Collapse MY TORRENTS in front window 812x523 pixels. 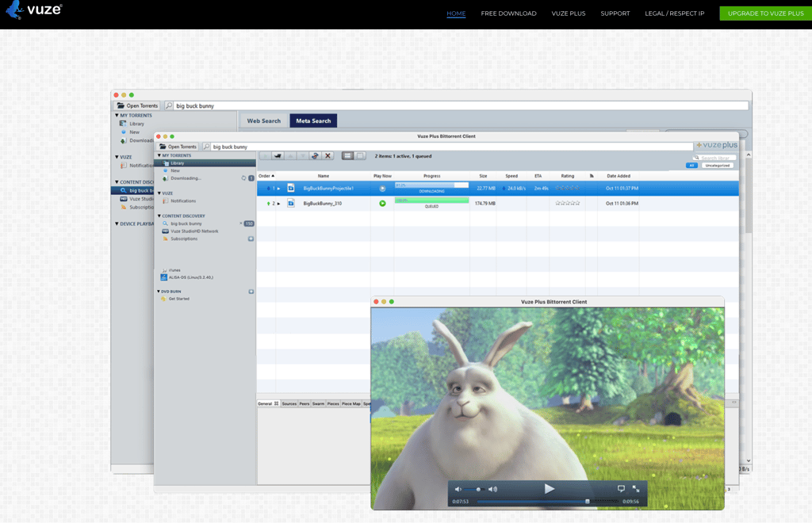[159, 155]
